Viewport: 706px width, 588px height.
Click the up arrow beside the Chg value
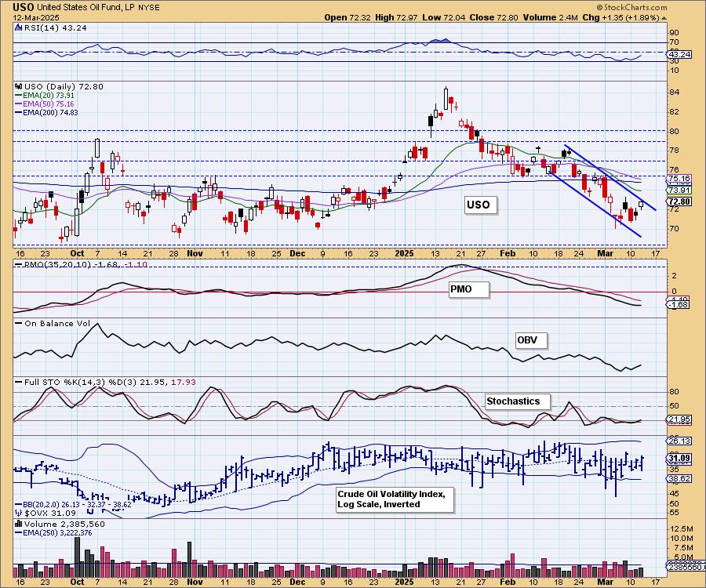pyautogui.click(x=664, y=18)
